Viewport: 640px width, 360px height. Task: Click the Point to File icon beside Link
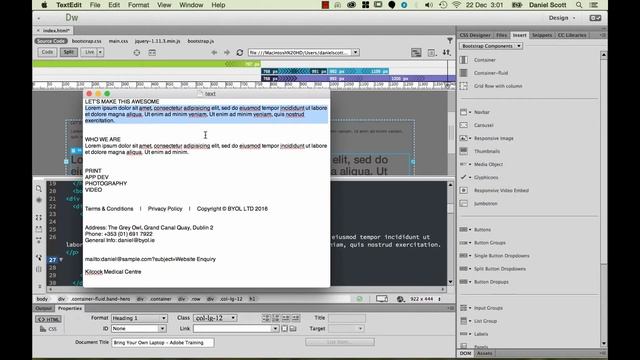285,329
